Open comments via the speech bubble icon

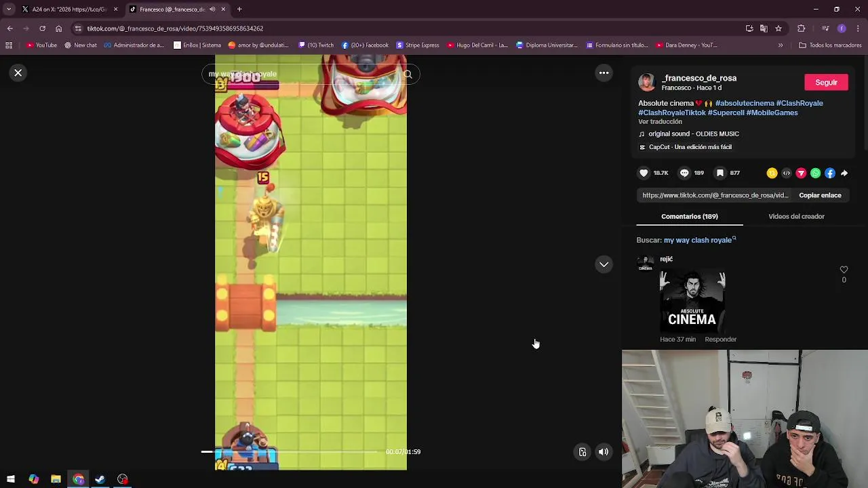tap(684, 173)
